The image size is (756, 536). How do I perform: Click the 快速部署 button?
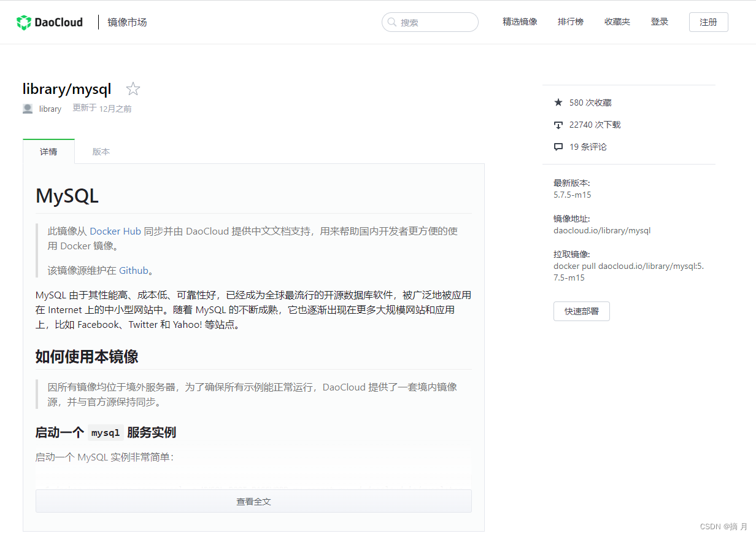click(x=582, y=311)
